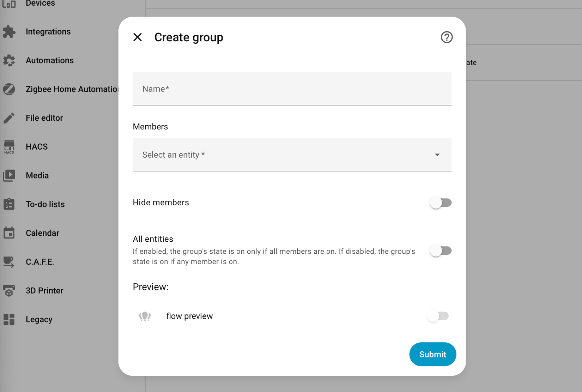
Task: Click the flow preview light bulb
Action: (144, 316)
